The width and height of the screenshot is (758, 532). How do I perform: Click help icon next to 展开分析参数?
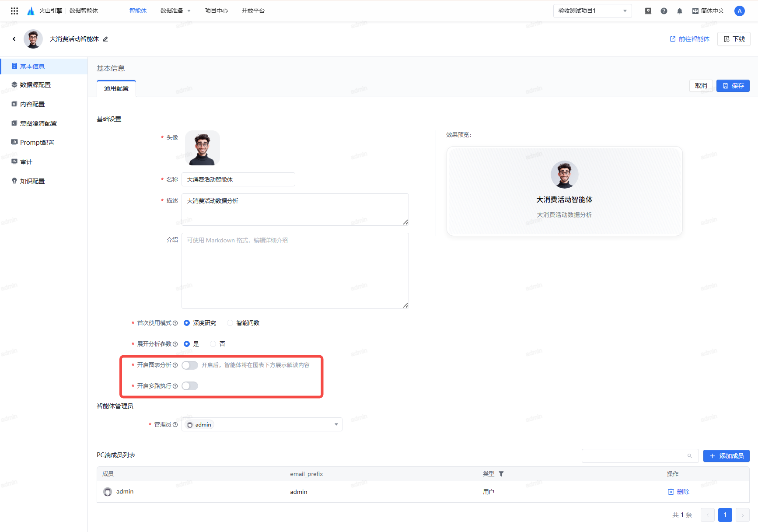point(175,344)
